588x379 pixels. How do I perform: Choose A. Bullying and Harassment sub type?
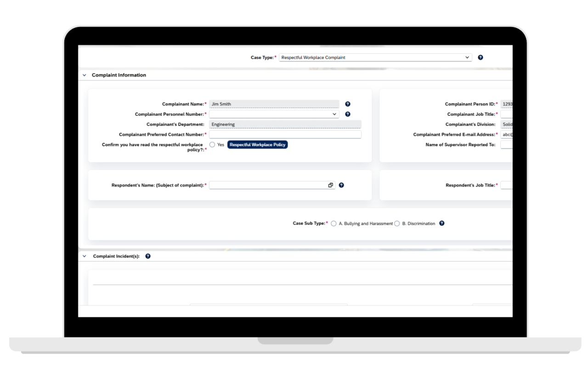tap(334, 224)
